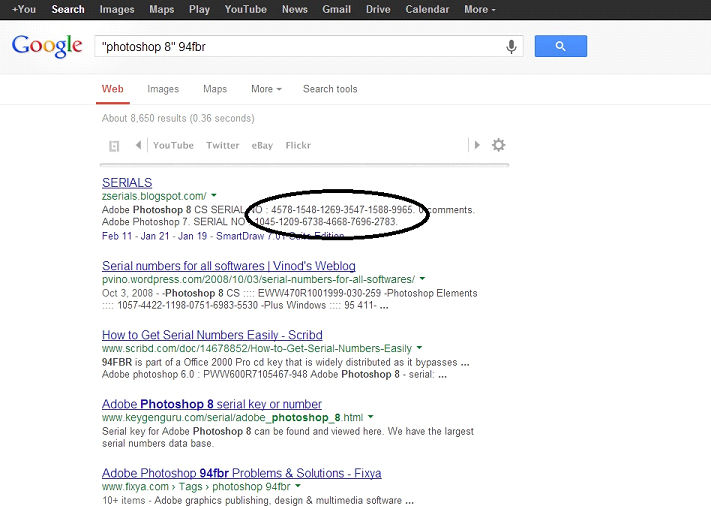The width and height of the screenshot is (711, 506).
Task: Open Adobe Photoshop 8 serial key result
Action: point(212,404)
